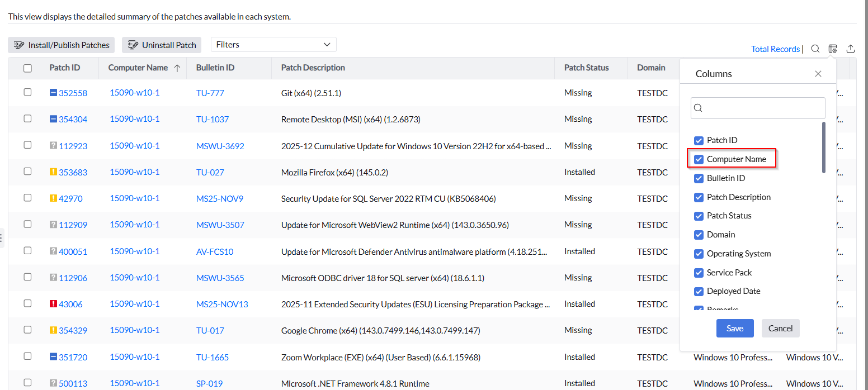The height and width of the screenshot is (390, 868).
Task: Click the search icon in Columns search box
Action: 699,108
